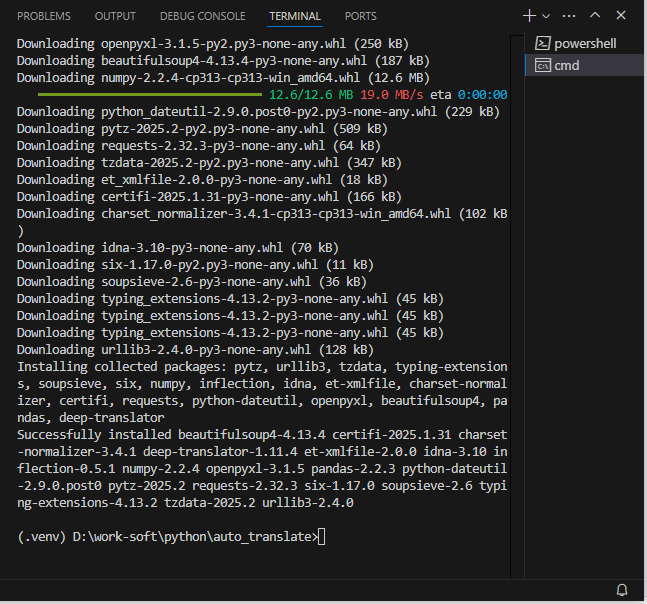Open the OUTPUT tab
This screenshot has width=647, height=604.
pos(115,16)
